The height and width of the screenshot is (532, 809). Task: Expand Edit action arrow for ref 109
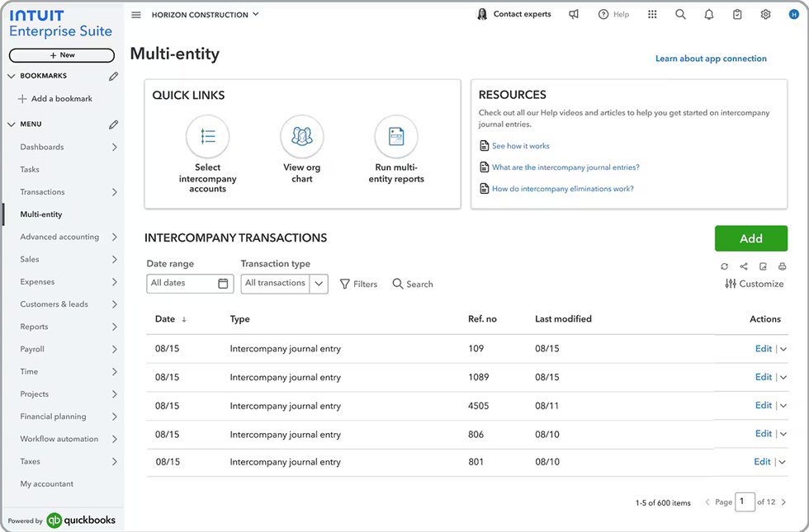click(x=783, y=349)
